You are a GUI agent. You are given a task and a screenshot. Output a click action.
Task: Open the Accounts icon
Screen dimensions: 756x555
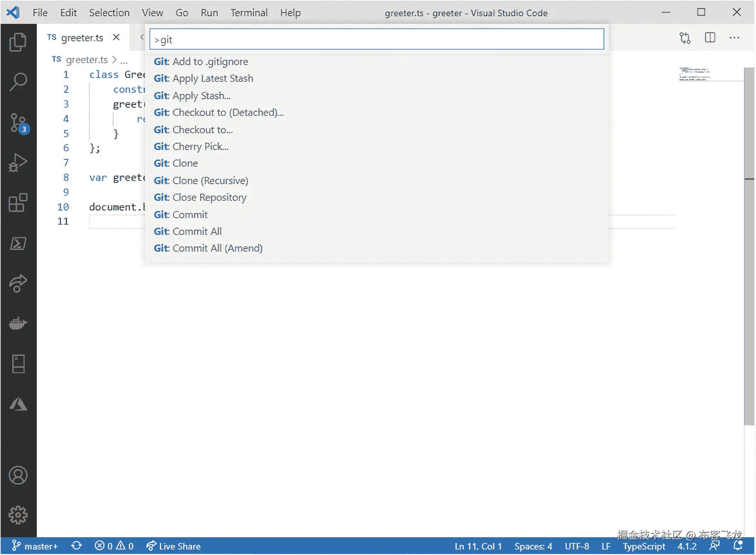click(x=18, y=475)
